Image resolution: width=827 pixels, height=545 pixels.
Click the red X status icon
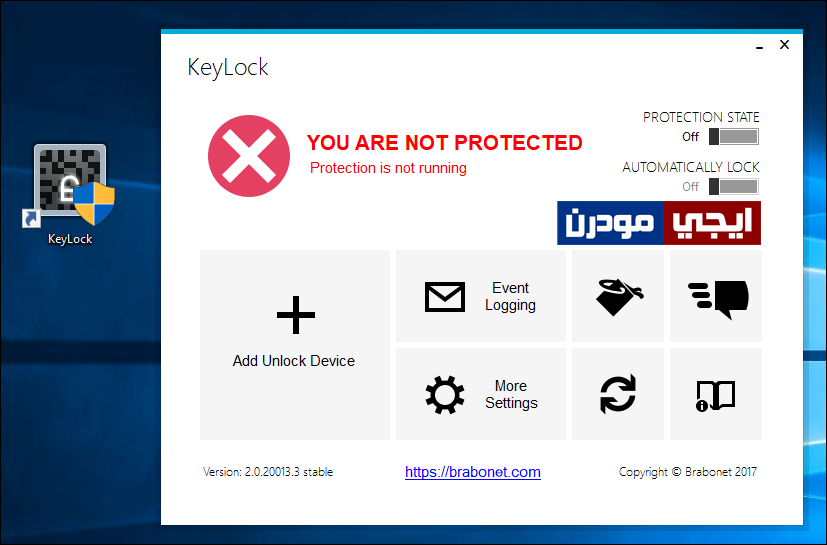[249, 156]
